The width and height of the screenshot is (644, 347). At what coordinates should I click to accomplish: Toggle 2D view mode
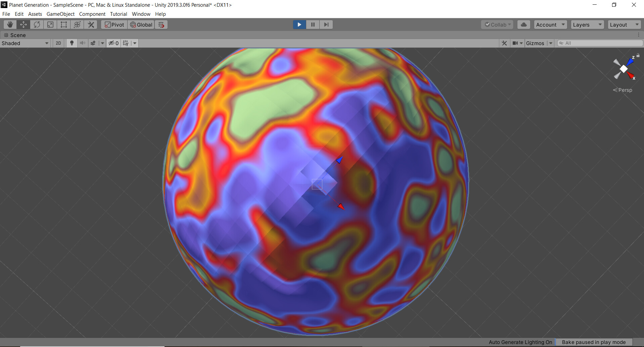[58, 43]
